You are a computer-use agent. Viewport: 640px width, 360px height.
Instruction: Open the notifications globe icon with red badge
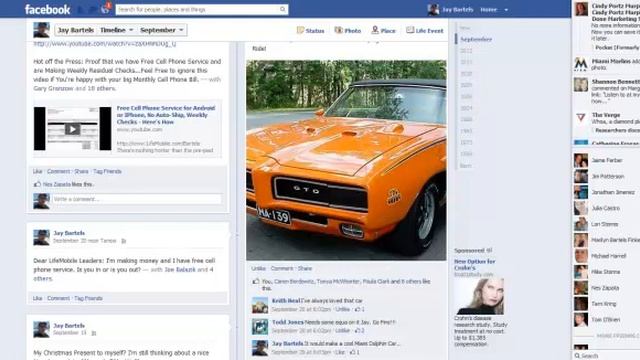(x=105, y=8)
